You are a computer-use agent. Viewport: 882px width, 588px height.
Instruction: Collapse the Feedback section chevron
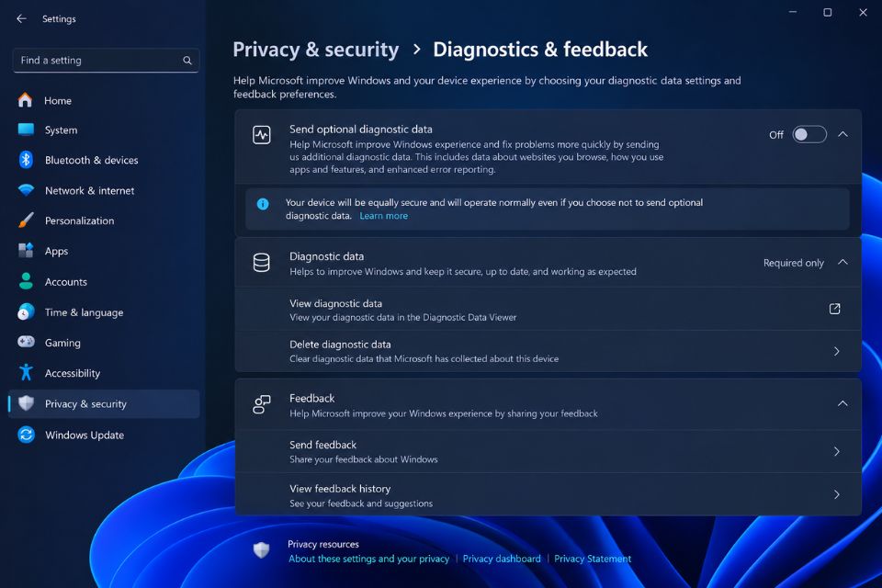842,403
